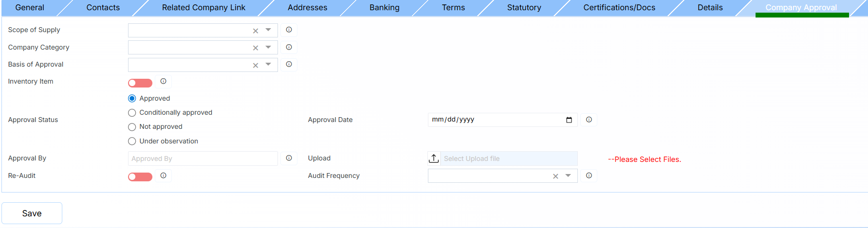
Task: Choose Under observation approval status
Action: (132, 141)
